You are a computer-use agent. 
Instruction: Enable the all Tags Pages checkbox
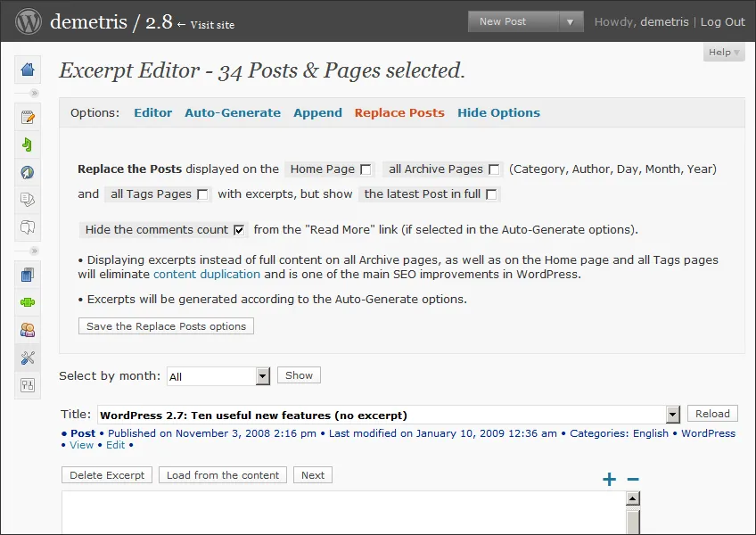pos(202,194)
